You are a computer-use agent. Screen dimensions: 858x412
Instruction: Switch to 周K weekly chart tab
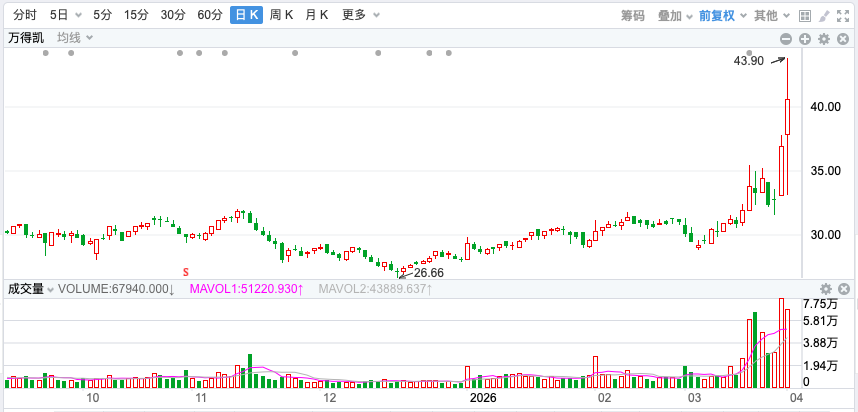click(x=282, y=15)
